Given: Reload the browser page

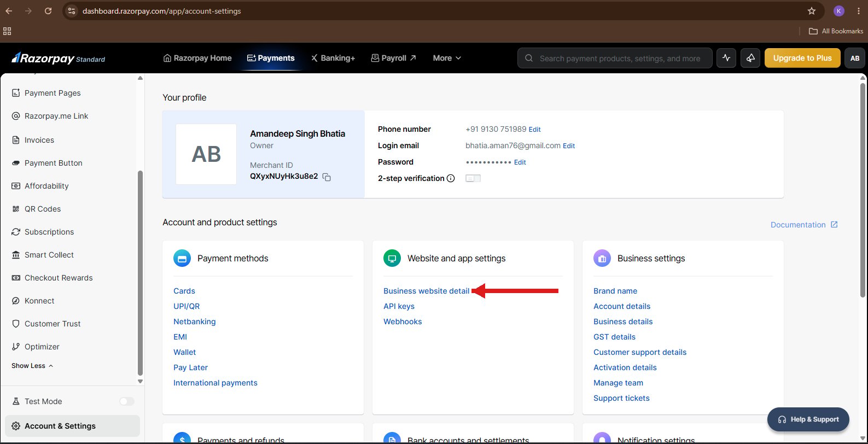Looking at the screenshot, I should [48, 11].
